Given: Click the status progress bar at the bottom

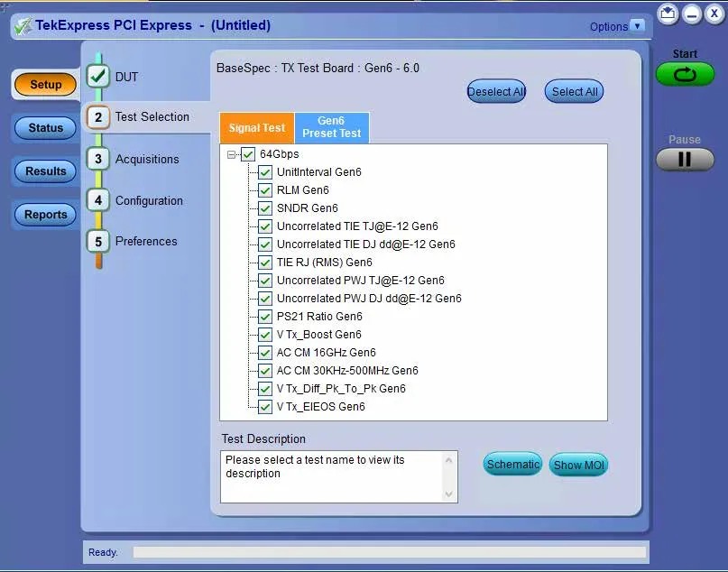Looking at the screenshot, I should [x=389, y=552].
